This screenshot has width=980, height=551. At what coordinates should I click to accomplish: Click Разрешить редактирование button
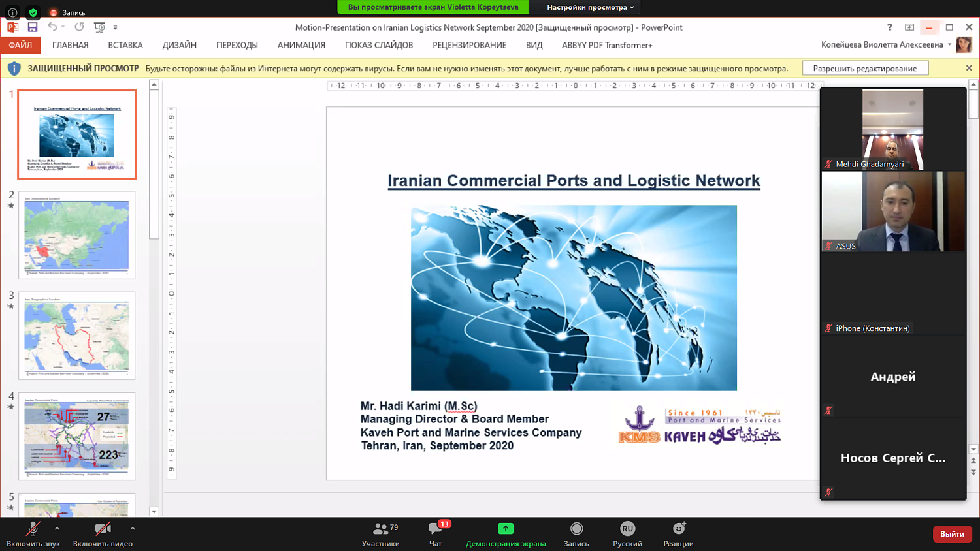pyautogui.click(x=865, y=68)
